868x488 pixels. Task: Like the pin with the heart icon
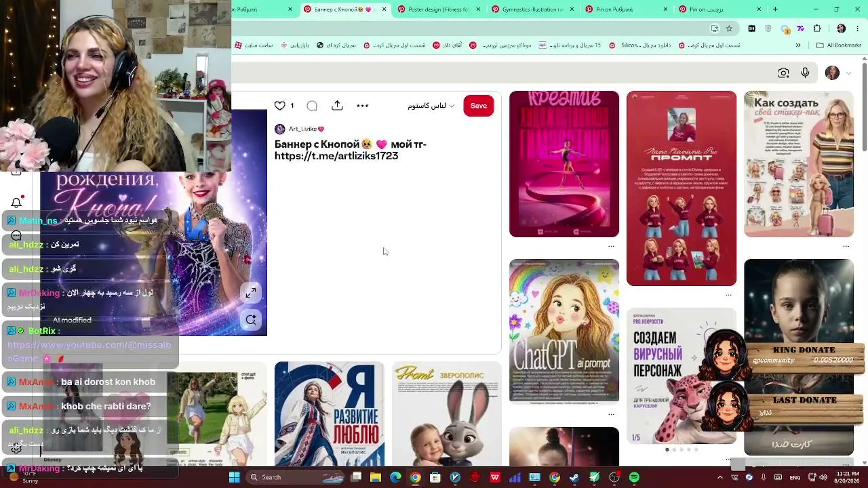click(280, 106)
